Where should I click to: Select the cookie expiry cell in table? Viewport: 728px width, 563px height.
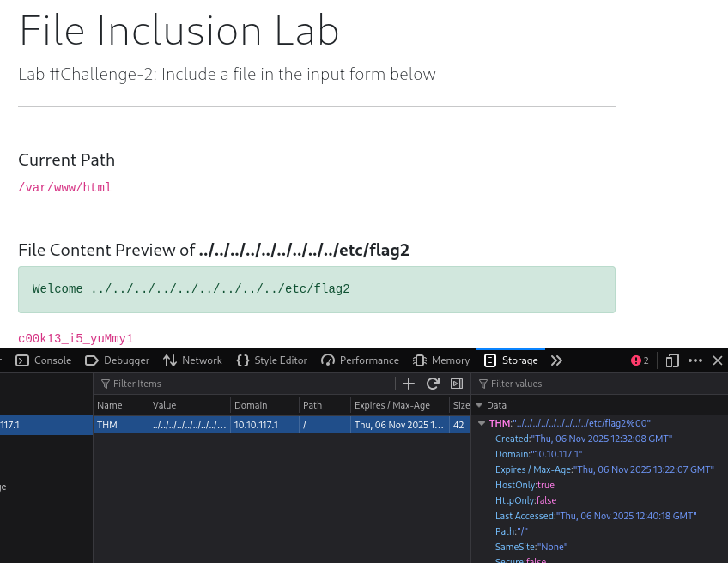[x=400, y=425]
